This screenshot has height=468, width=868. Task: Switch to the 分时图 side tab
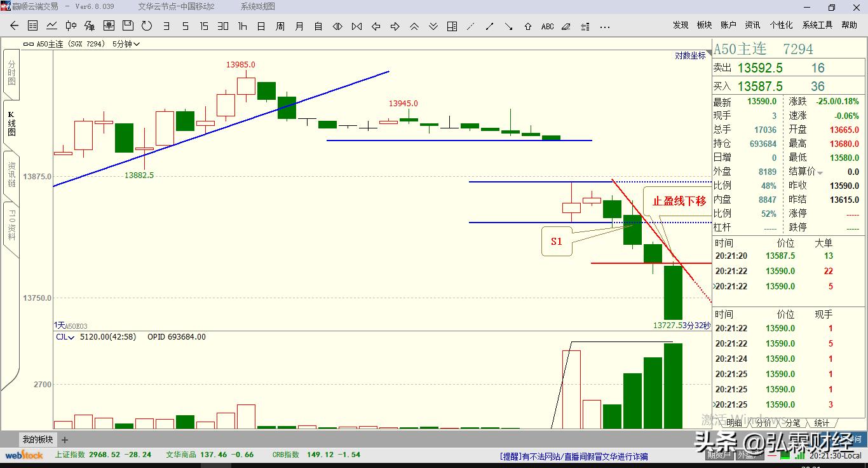11,73
